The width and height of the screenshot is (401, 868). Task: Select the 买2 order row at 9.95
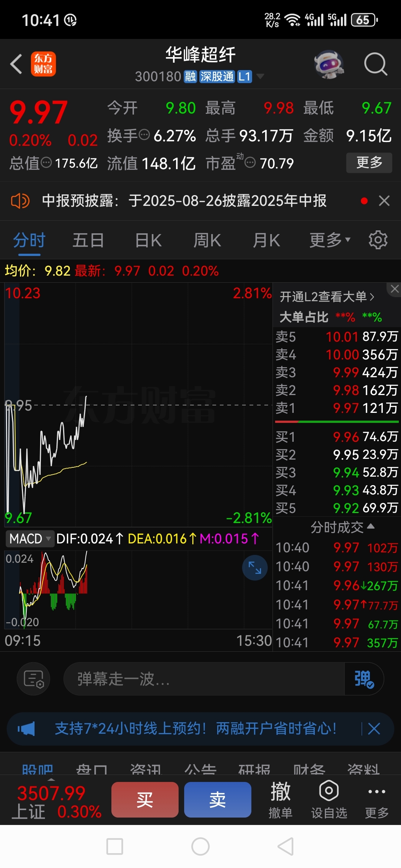pos(337,455)
